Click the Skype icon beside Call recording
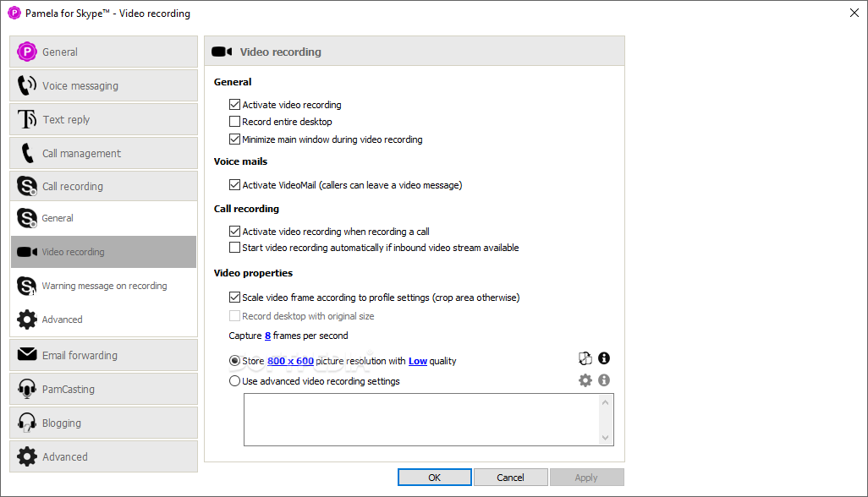 [26, 186]
